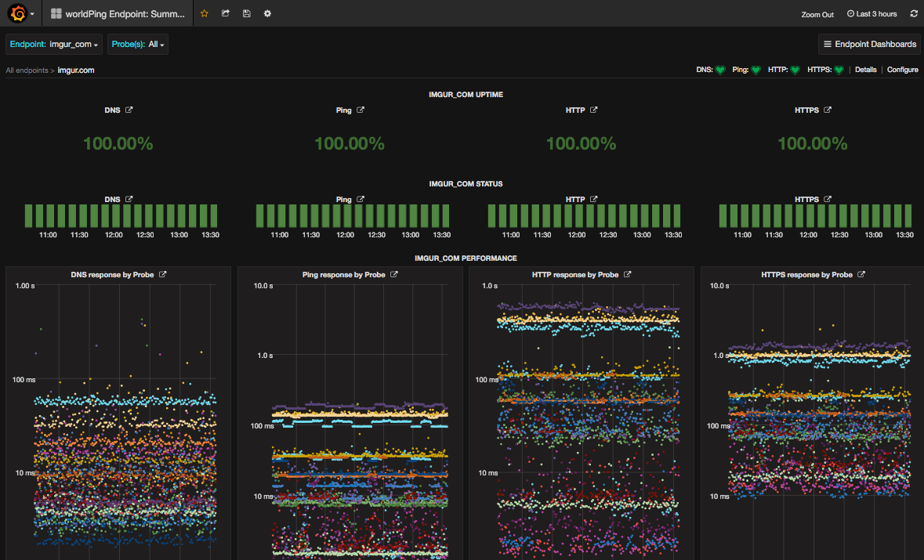Click the HTTPS response by Probe title
Screen dimensions: 924x560
[806, 274]
